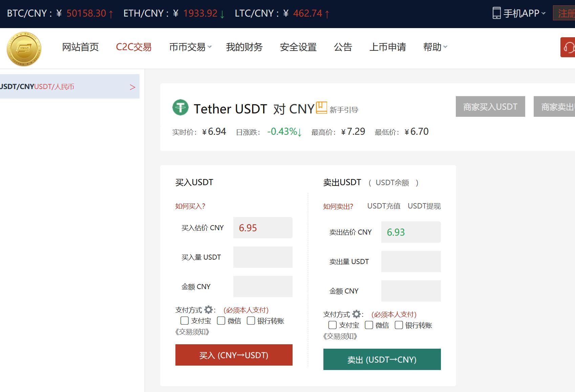Click the arrow on the USDT/CNY sidebar row
Viewport: 575px width, 392px height.
(x=132, y=87)
